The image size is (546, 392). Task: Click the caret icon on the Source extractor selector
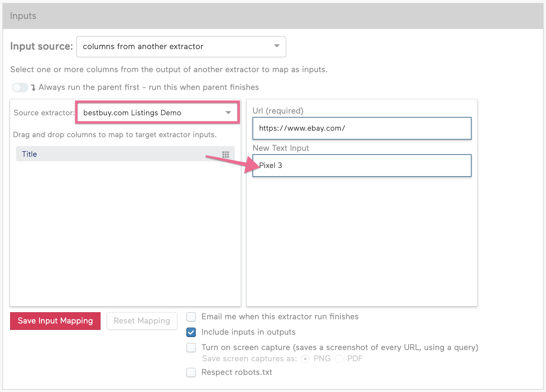coord(228,113)
